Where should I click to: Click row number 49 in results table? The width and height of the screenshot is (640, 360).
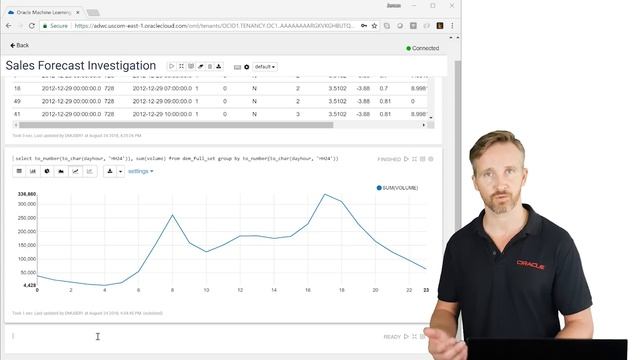[x=17, y=101]
